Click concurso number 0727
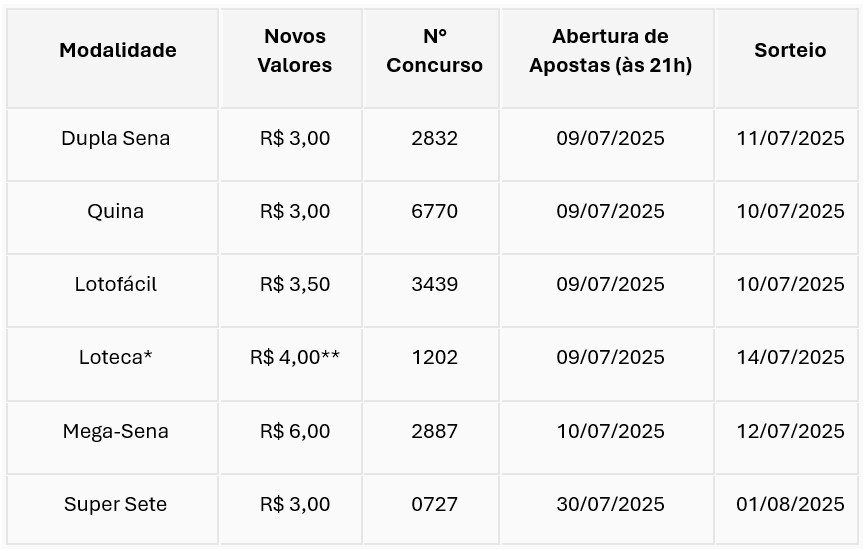867x551 pixels. pos(435,504)
